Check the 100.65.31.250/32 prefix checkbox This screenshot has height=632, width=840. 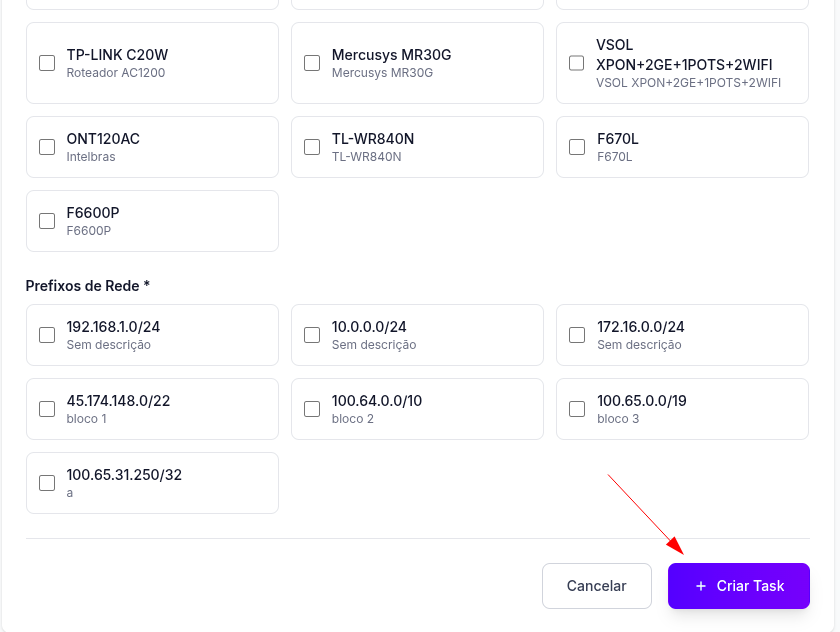tap(47, 483)
